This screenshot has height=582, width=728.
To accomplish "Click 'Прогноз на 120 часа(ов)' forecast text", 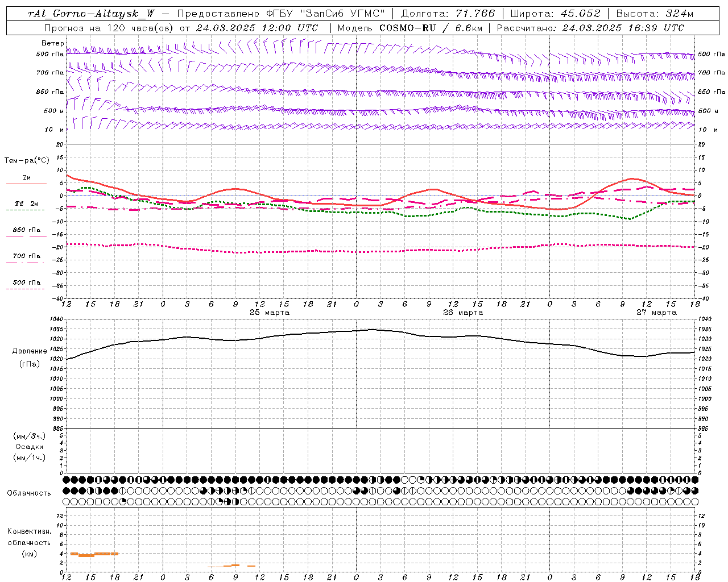I will 109,28.
